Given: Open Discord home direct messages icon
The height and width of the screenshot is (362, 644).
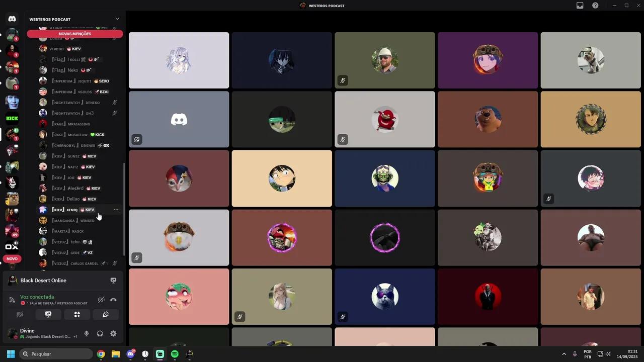Looking at the screenshot, I should 12,19.
